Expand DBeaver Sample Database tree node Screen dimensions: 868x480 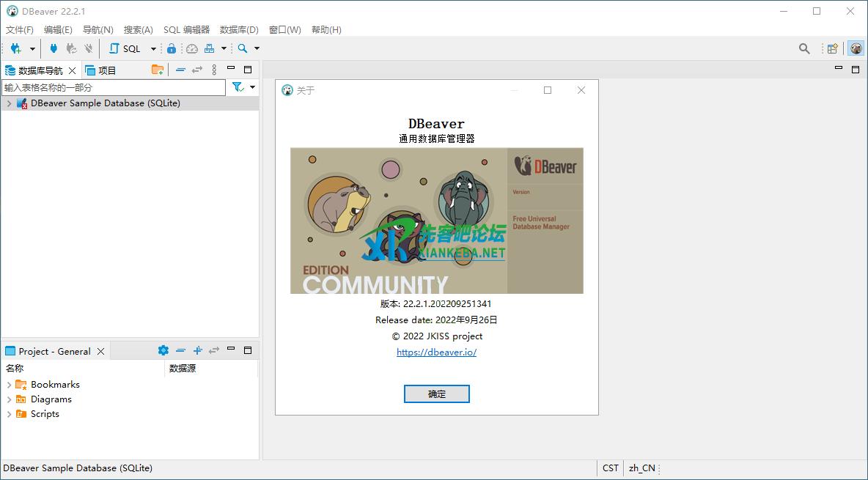tap(9, 103)
